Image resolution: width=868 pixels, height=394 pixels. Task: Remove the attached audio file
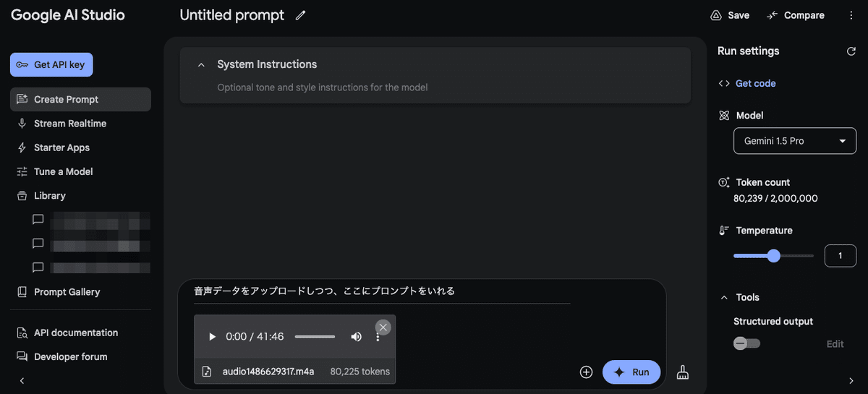[383, 327]
